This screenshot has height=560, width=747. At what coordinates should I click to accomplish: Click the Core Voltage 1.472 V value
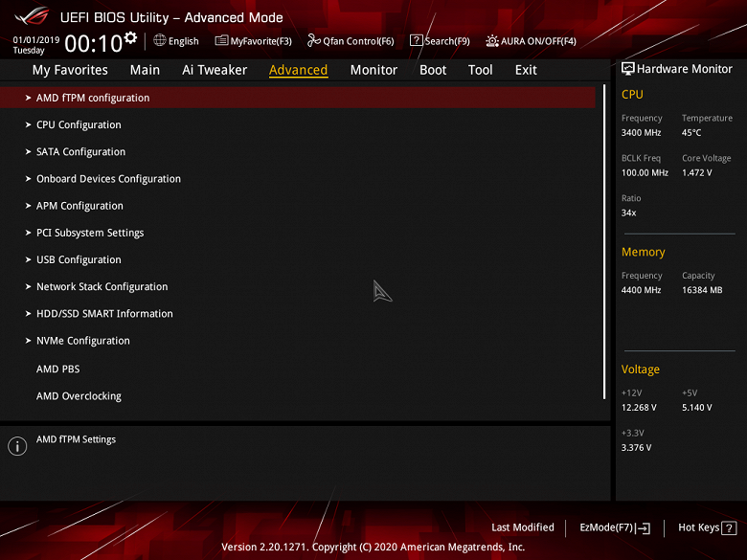696,173
